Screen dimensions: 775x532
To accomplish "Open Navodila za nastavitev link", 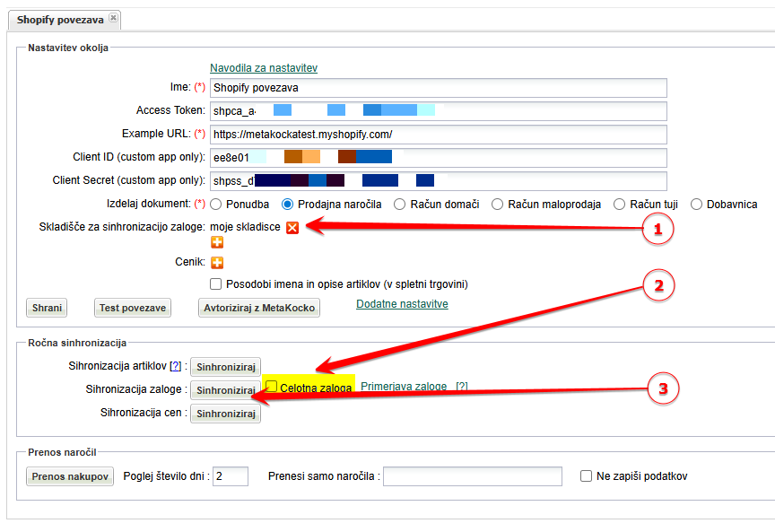I will [x=264, y=68].
